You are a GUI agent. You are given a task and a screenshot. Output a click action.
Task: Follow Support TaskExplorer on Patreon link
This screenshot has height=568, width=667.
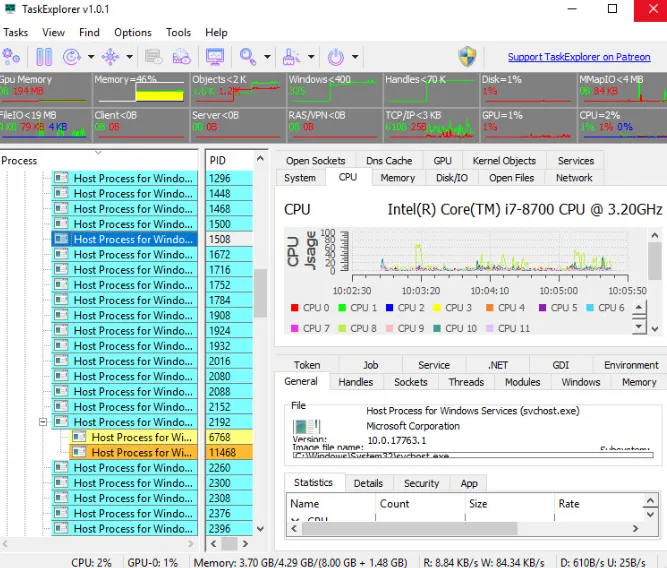(579, 57)
